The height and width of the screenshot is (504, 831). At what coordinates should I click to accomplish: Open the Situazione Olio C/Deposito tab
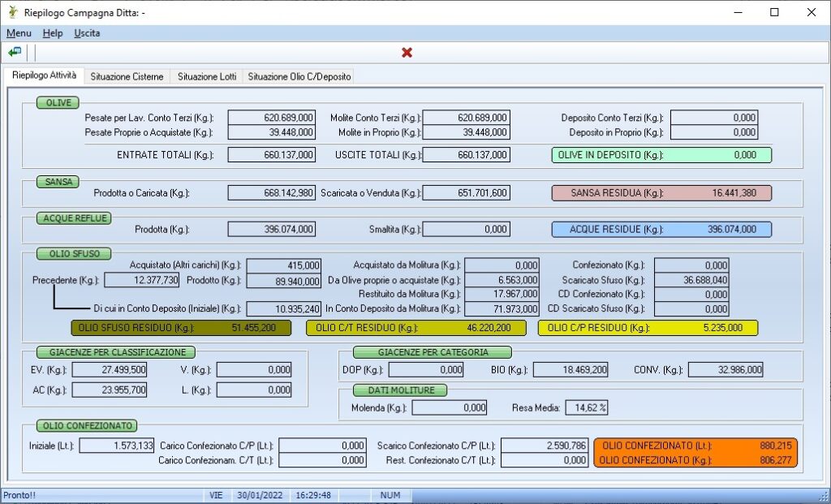pos(299,77)
